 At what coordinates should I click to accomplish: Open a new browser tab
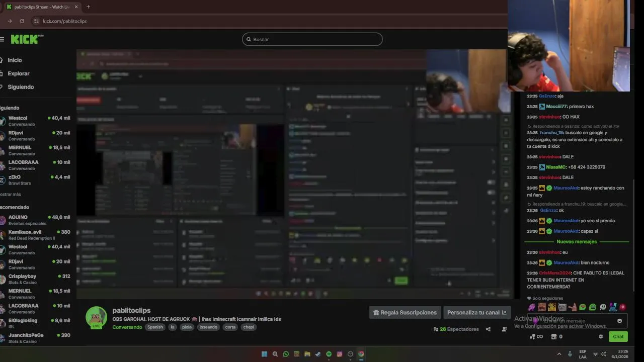88,7
